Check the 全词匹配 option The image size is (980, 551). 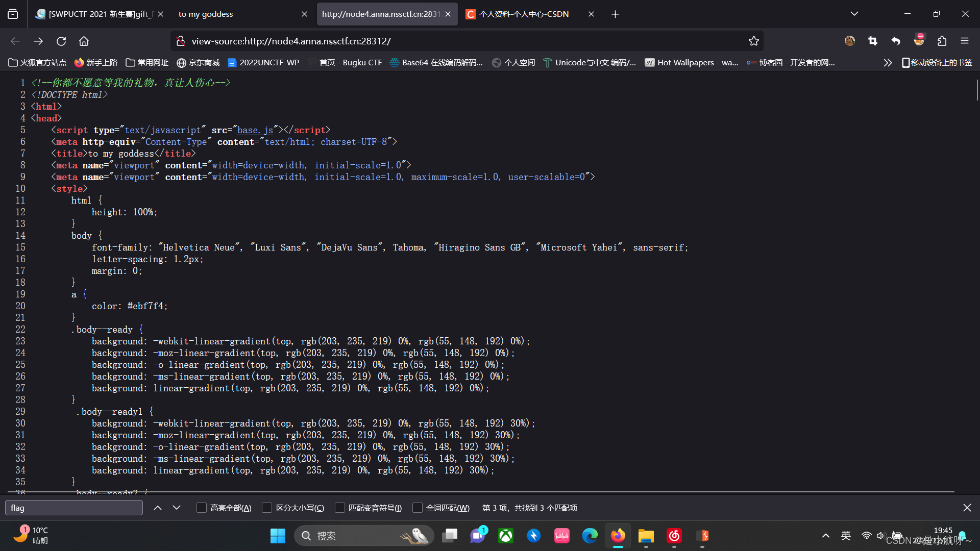(x=418, y=508)
